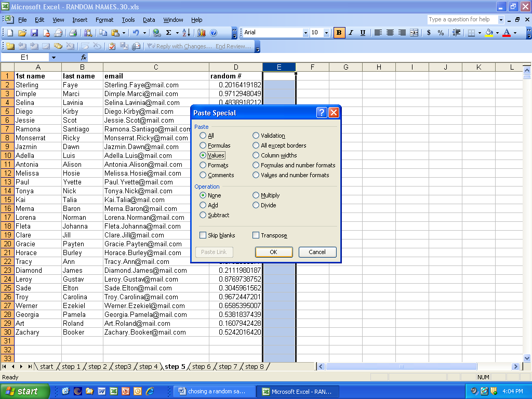Image resolution: width=532 pixels, height=399 pixels.
Task: Toggle Bold formatting button
Action: pyautogui.click(x=339, y=33)
